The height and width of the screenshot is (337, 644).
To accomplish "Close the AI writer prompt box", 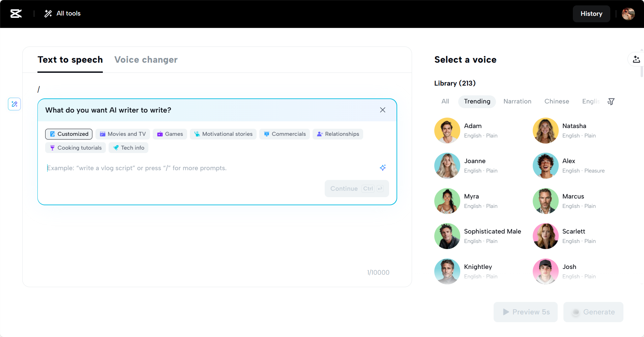I will pyautogui.click(x=383, y=110).
